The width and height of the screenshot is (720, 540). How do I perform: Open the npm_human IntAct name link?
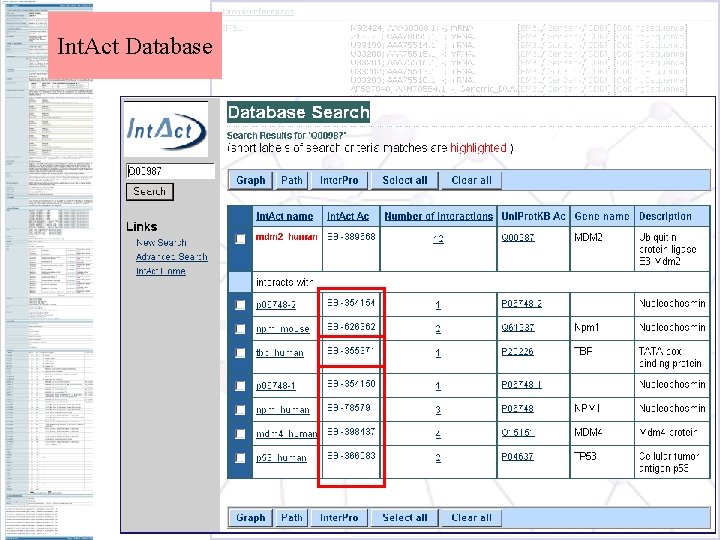pyautogui.click(x=282, y=410)
